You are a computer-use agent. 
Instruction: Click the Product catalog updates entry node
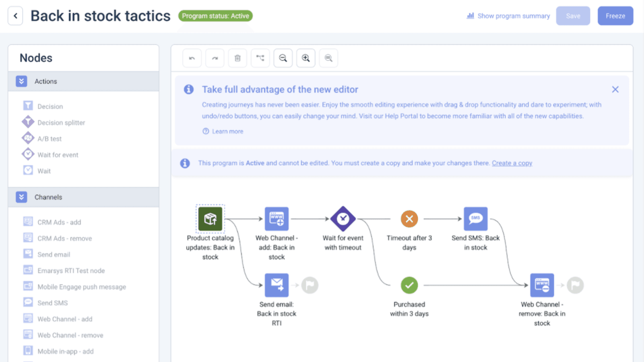210,219
